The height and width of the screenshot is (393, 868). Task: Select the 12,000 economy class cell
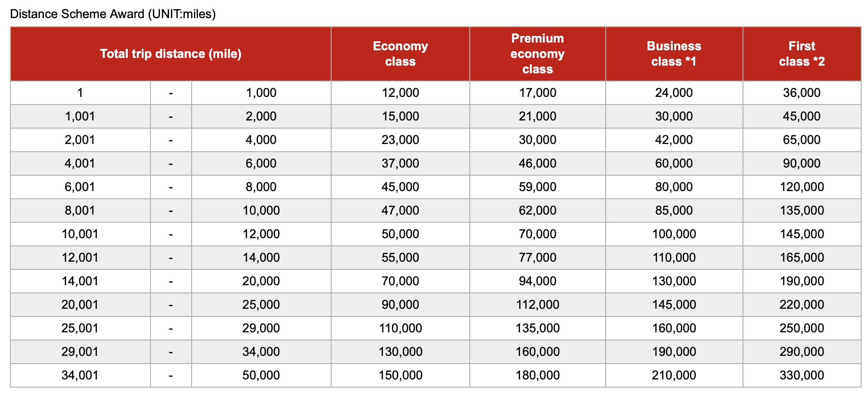(400, 93)
